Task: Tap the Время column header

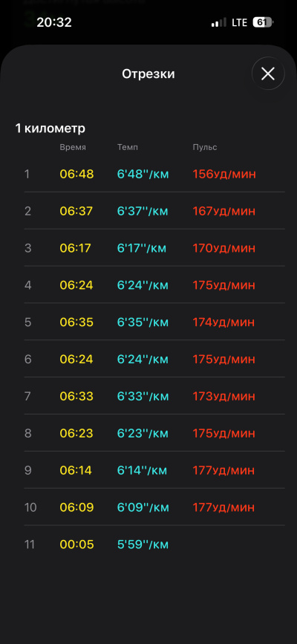Action: pos(73,148)
